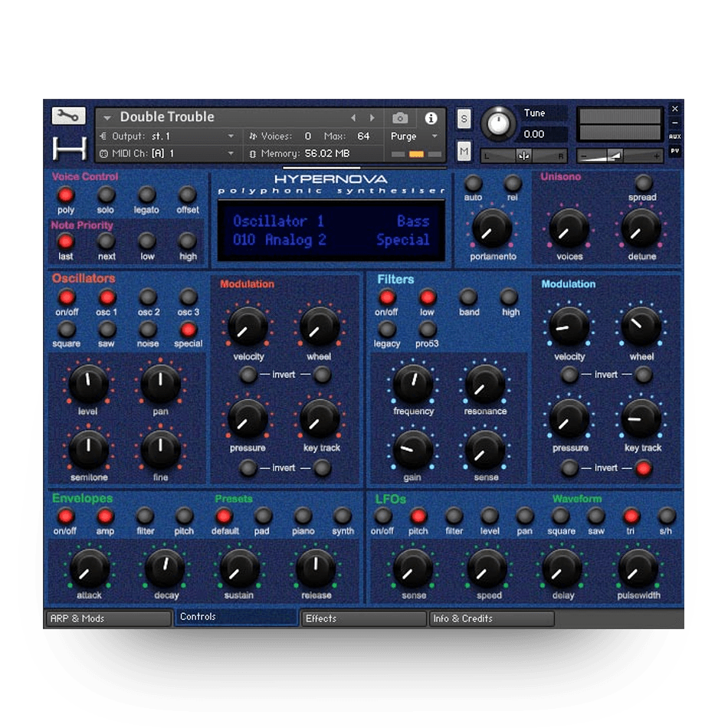Select previous preset with left arrow
Viewport: 728px width, 728px height.
(x=353, y=118)
